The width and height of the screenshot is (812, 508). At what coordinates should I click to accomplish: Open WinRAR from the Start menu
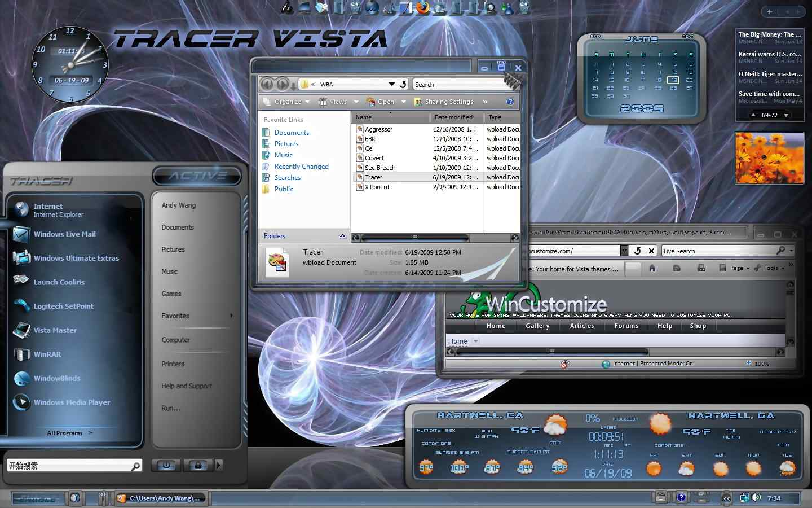pos(73,354)
